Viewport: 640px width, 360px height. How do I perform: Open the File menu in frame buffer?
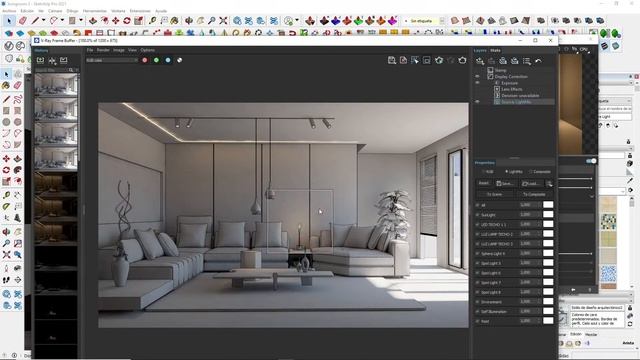[x=90, y=50]
